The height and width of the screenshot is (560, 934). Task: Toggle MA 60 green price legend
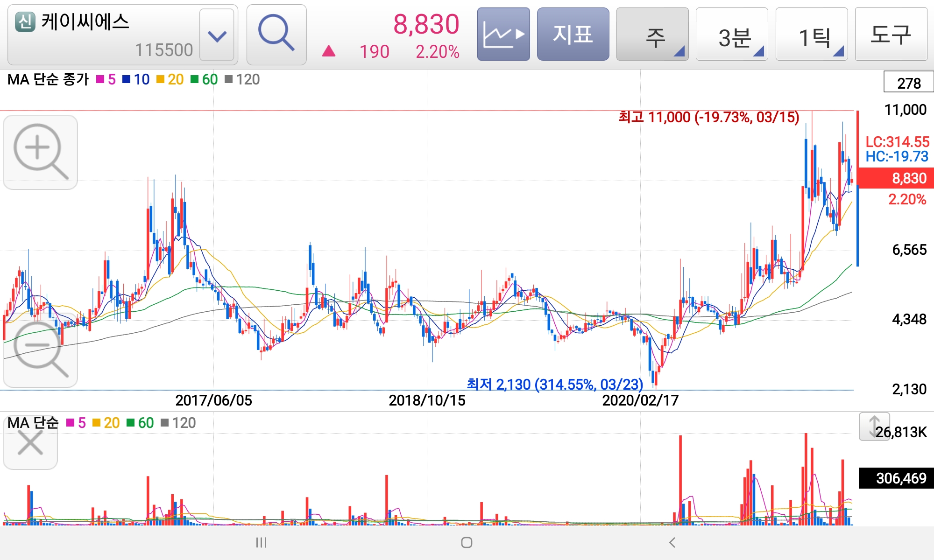pyautogui.click(x=205, y=79)
